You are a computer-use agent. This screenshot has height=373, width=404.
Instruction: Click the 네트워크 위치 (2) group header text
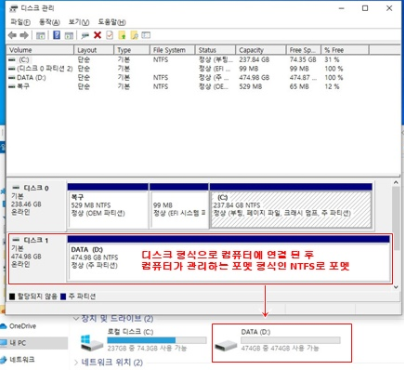click(112, 362)
